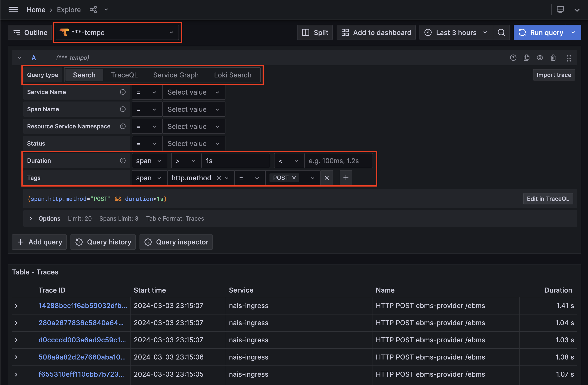
Task: Click the Duration info icon
Action: click(123, 161)
